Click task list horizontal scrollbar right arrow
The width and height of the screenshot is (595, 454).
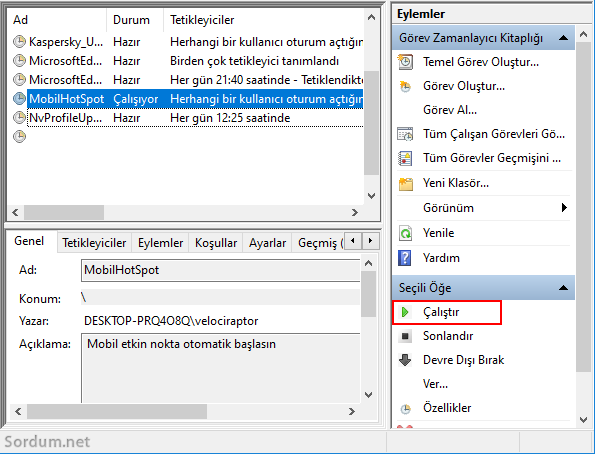click(355, 213)
